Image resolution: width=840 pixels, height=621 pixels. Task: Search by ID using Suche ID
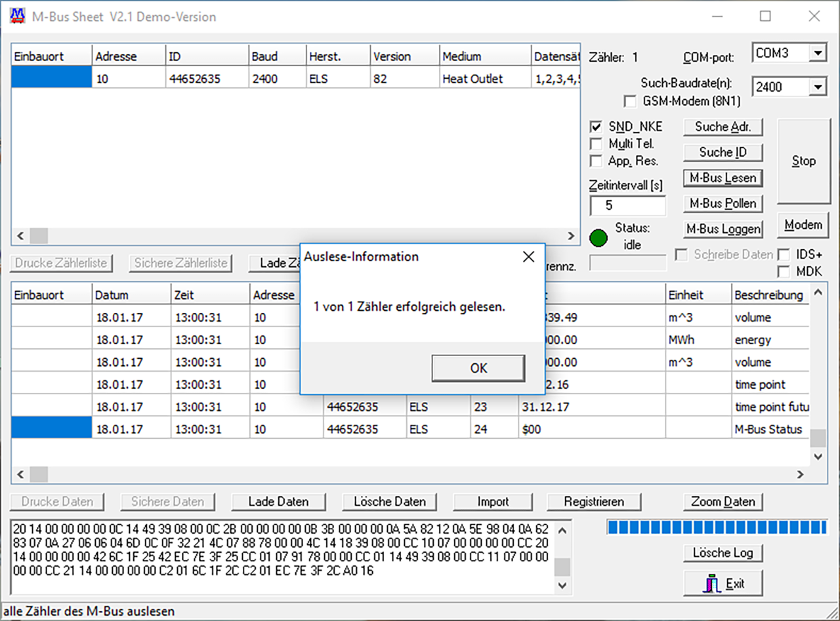point(723,152)
